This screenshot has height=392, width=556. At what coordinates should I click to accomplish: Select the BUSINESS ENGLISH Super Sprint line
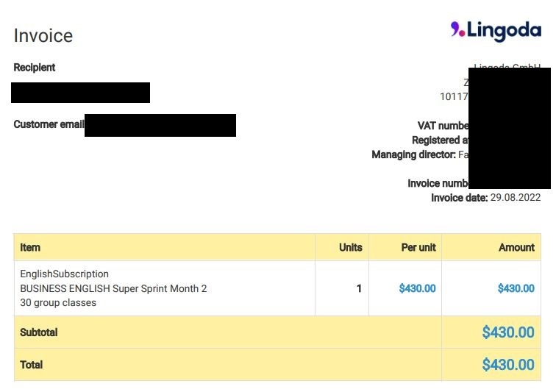pyautogui.click(x=113, y=288)
